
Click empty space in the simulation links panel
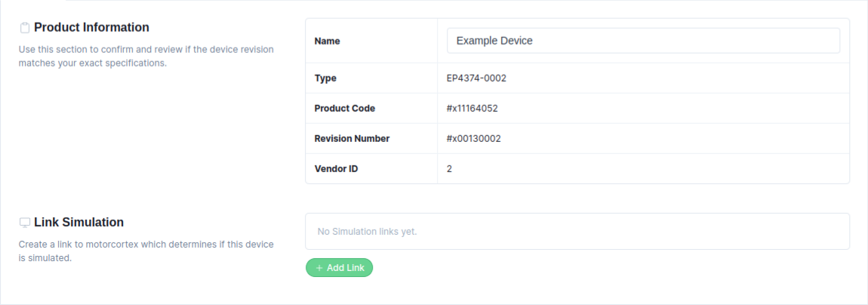point(636,231)
